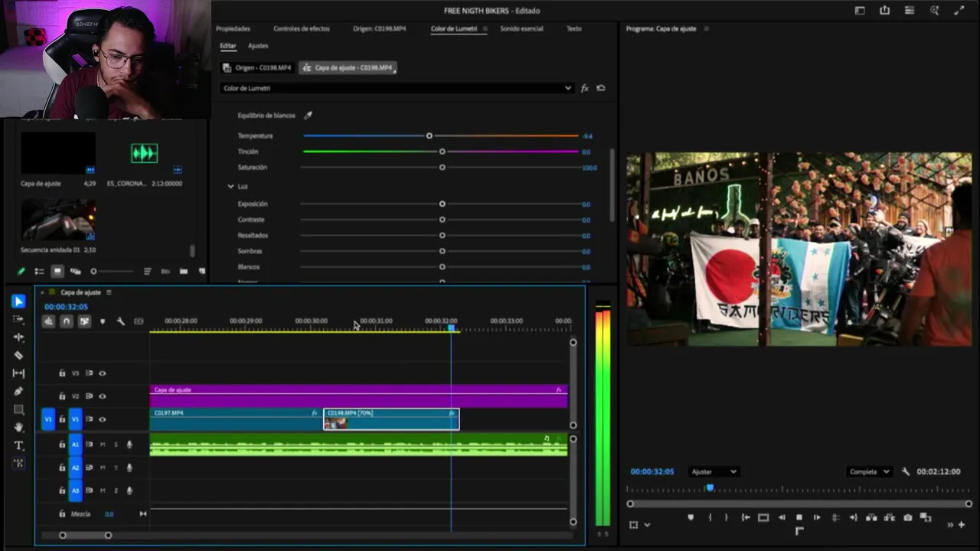
Task: Toggle voice-over record on track A3
Action: (129, 491)
